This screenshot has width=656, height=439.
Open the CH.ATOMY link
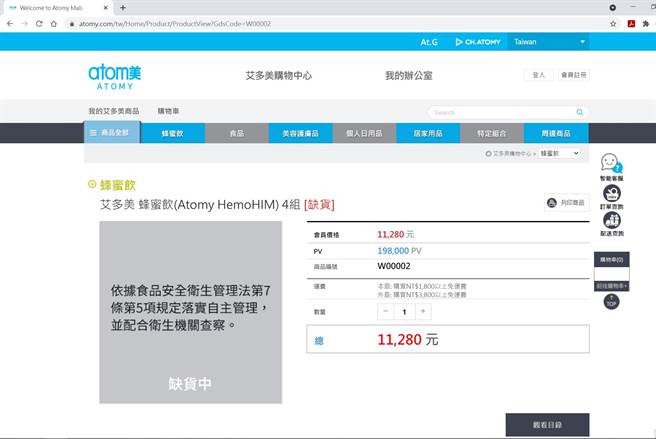pyautogui.click(x=476, y=42)
